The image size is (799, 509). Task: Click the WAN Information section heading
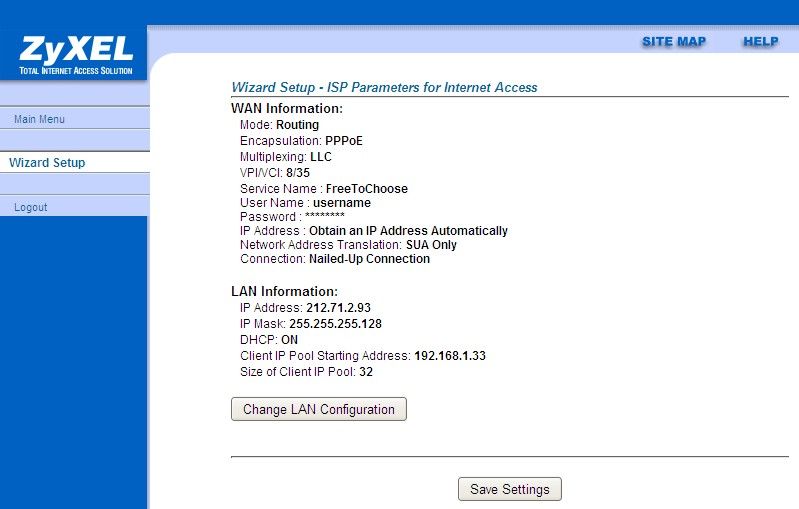287,108
